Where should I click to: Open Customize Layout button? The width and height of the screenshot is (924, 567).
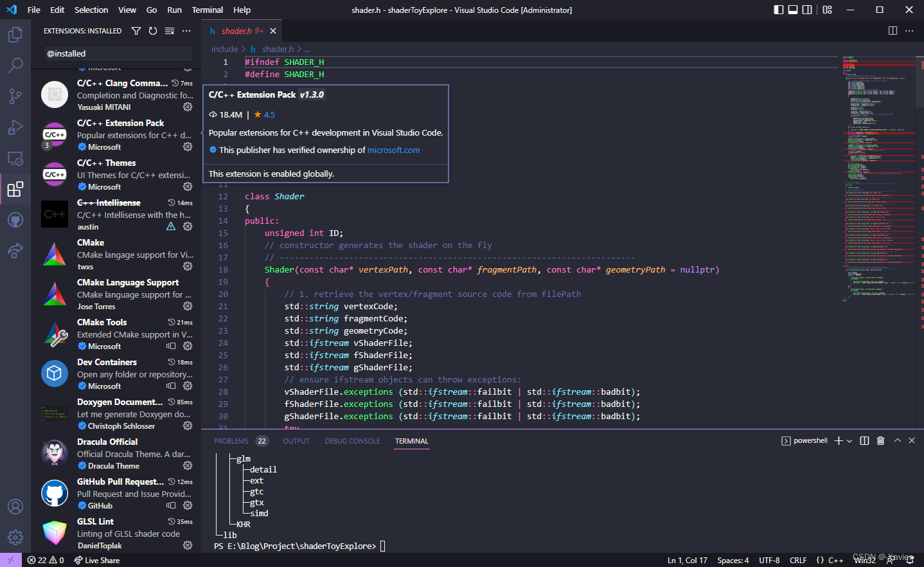[x=828, y=10]
